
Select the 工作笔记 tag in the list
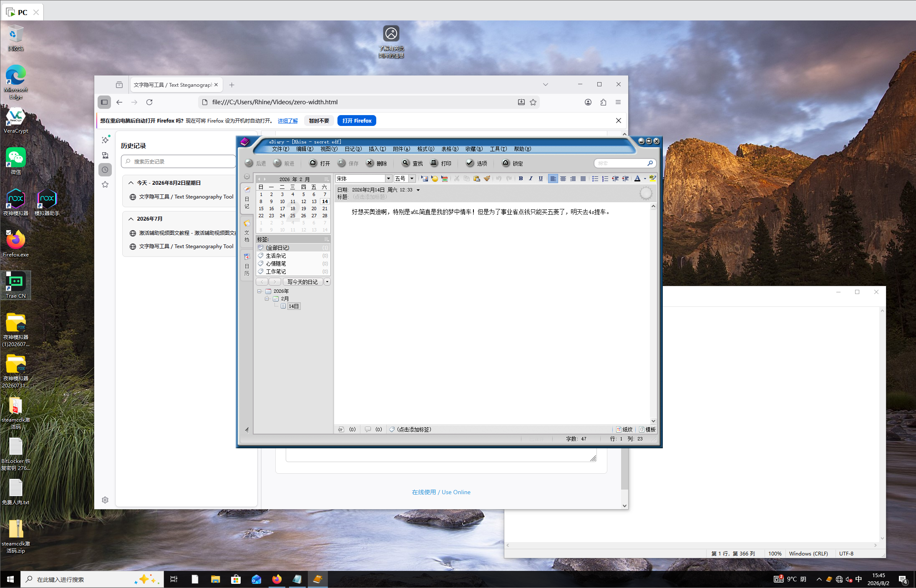pos(293,271)
